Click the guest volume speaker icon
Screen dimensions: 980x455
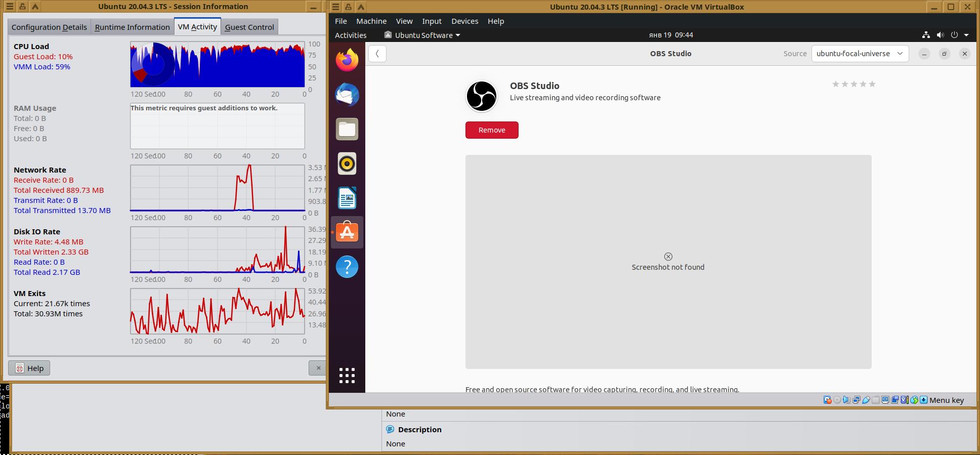[940, 35]
